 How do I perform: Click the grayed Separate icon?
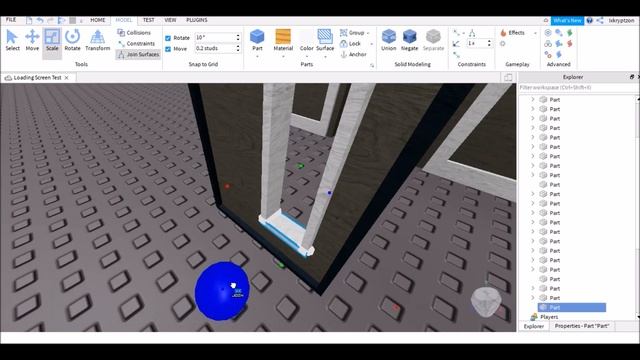[x=433, y=36]
